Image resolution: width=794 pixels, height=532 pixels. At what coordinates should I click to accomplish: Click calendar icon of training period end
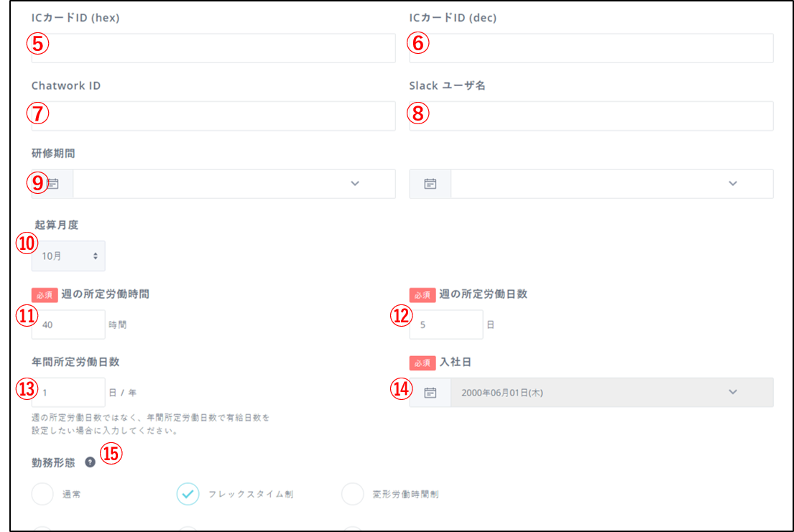(x=430, y=184)
